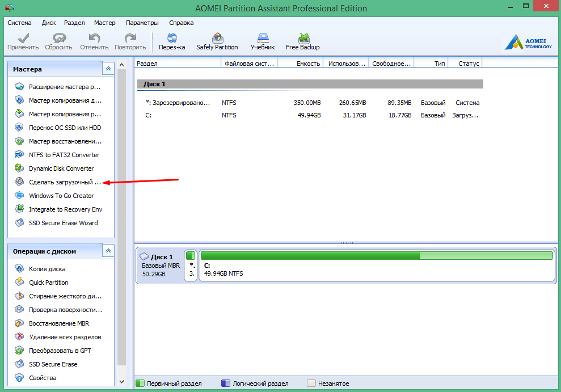Click the Сбросить discard toolbar icon
The width and height of the screenshot is (561, 392).
59,37
